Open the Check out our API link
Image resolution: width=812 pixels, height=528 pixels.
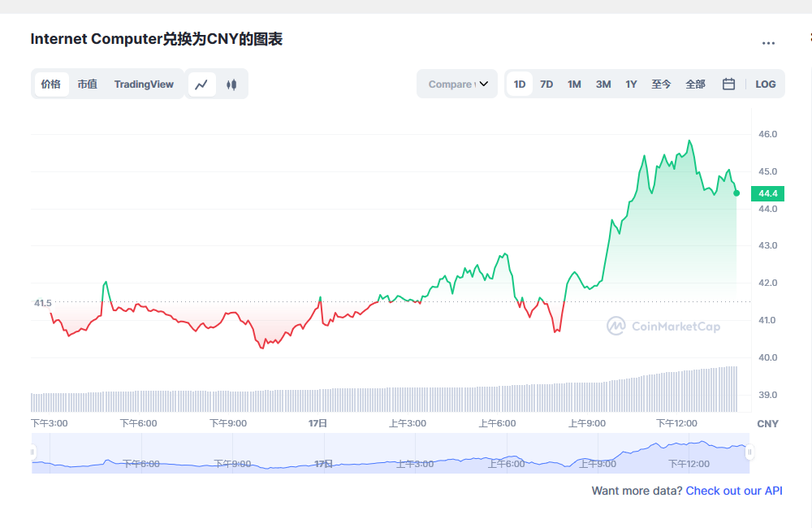tap(734, 491)
